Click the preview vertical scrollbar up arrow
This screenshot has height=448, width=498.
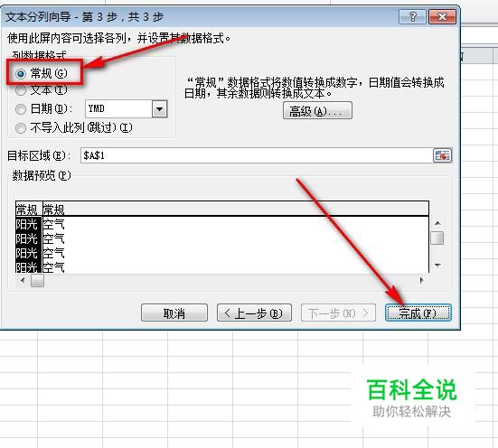point(437,223)
